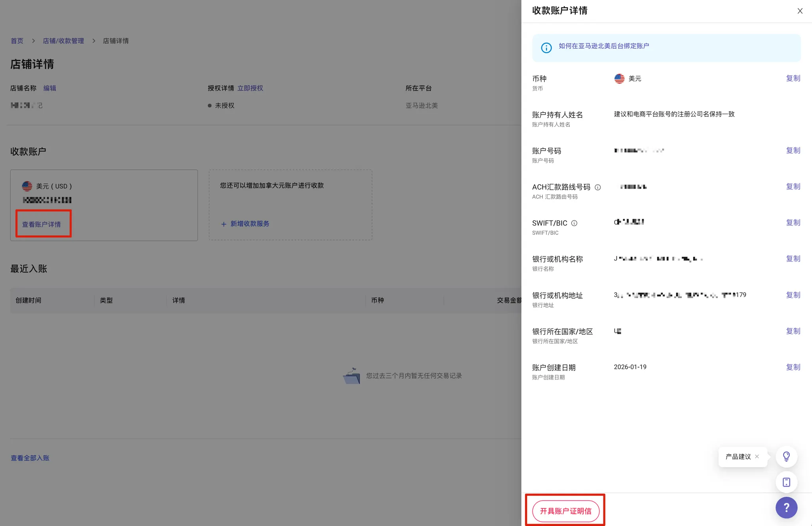Open 如何在亚马逊北美后台绑定账户 guide link
This screenshot has height=526, width=812.
tap(603, 46)
